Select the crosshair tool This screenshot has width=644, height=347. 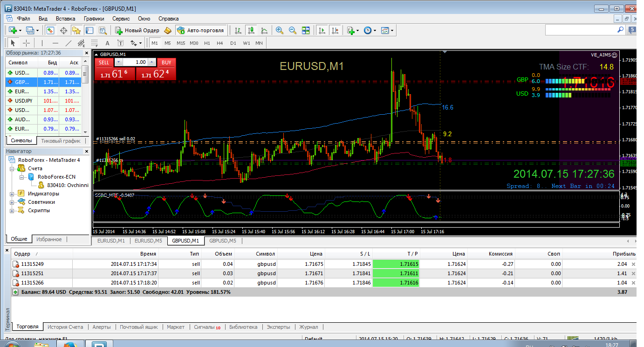[x=27, y=43]
